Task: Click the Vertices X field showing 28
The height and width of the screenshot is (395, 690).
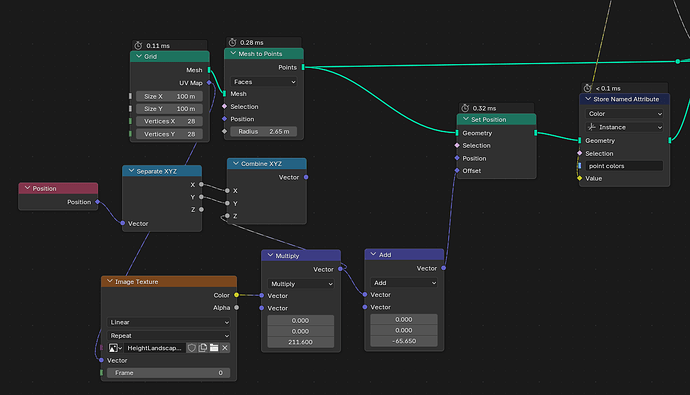Action: (x=169, y=121)
